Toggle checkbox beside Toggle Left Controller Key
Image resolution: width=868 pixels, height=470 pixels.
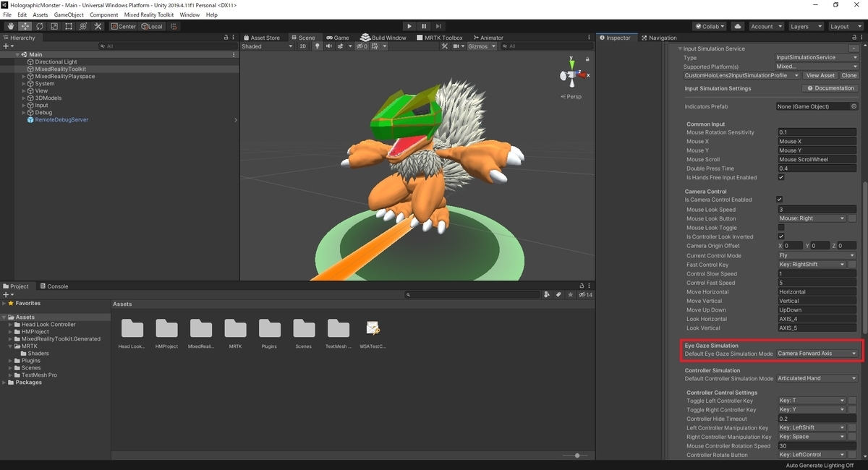pos(852,401)
